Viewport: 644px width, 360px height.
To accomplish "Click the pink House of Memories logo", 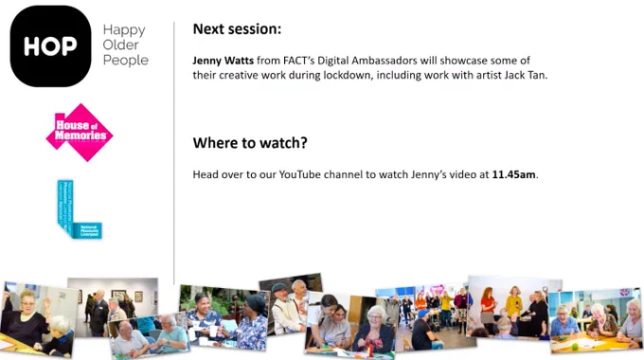I will [x=80, y=133].
